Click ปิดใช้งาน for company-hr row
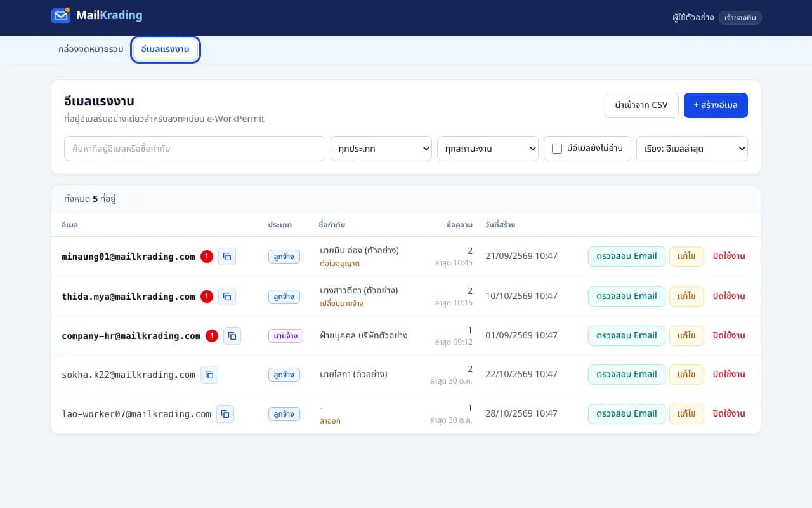Viewport: 812px width, 508px height. [x=729, y=336]
